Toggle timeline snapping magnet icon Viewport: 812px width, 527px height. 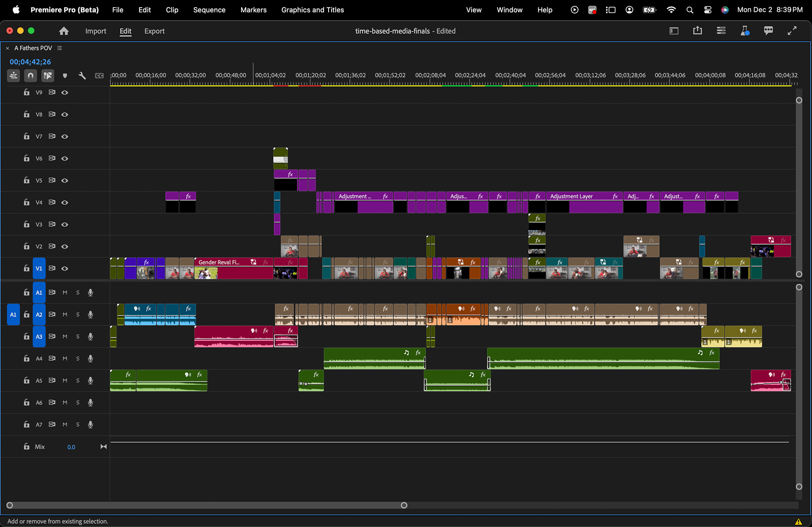point(30,76)
